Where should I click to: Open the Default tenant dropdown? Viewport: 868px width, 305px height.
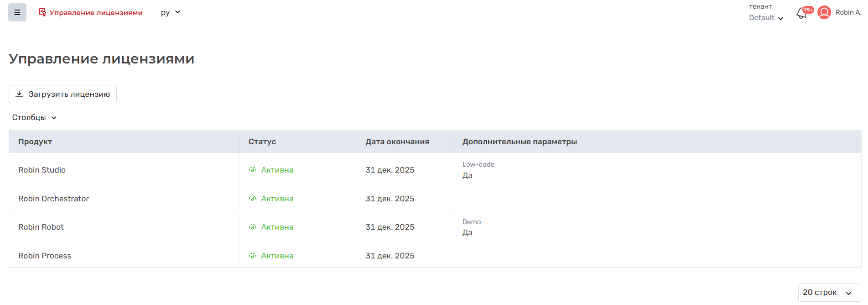tap(766, 18)
